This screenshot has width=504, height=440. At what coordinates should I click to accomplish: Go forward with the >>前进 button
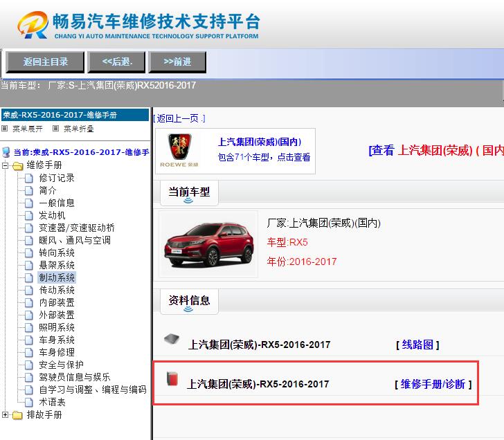tap(177, 62)
